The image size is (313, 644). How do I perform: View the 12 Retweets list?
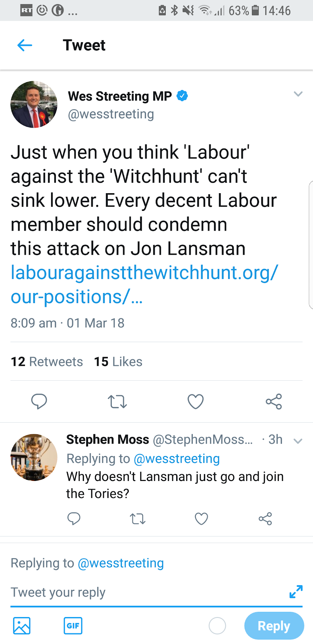point(47,361)
